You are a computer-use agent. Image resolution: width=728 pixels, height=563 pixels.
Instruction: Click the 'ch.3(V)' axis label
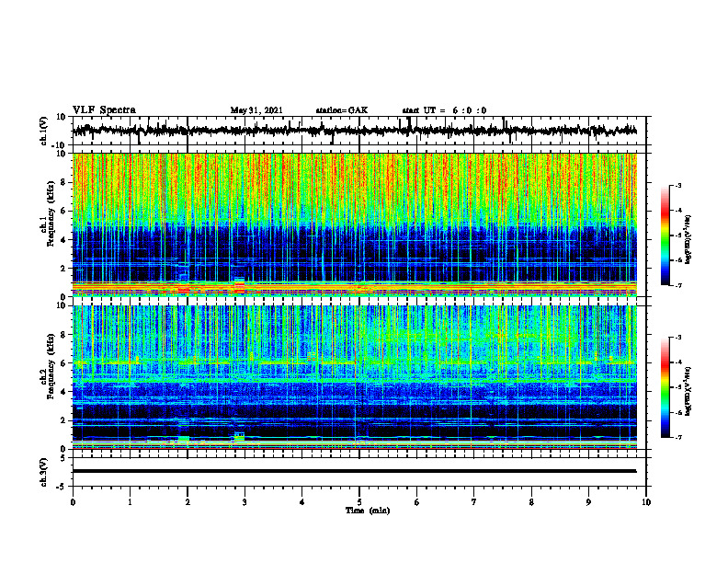coord(43,472)
